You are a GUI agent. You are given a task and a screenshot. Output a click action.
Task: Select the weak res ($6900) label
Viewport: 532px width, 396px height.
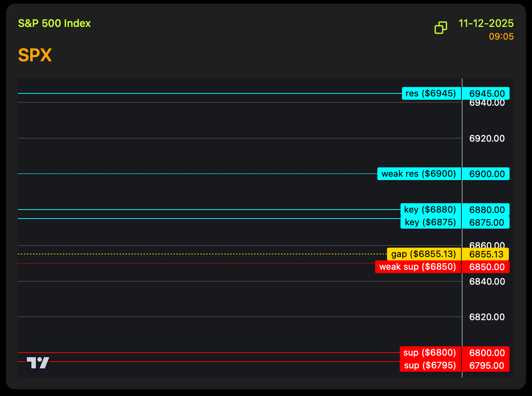click(x=419, y=174)
